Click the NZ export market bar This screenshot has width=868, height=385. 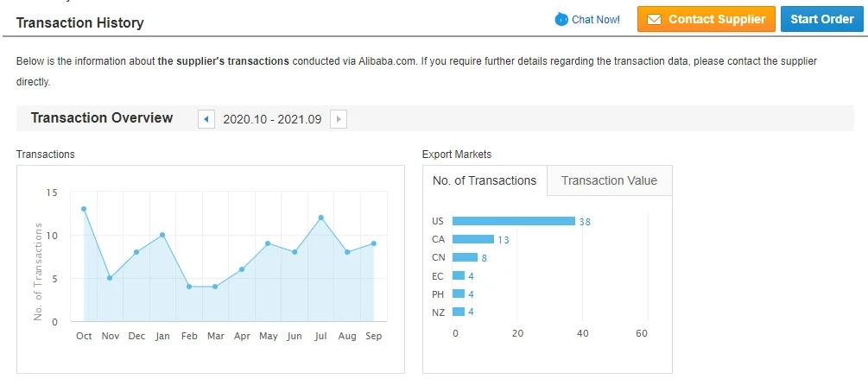459,312
